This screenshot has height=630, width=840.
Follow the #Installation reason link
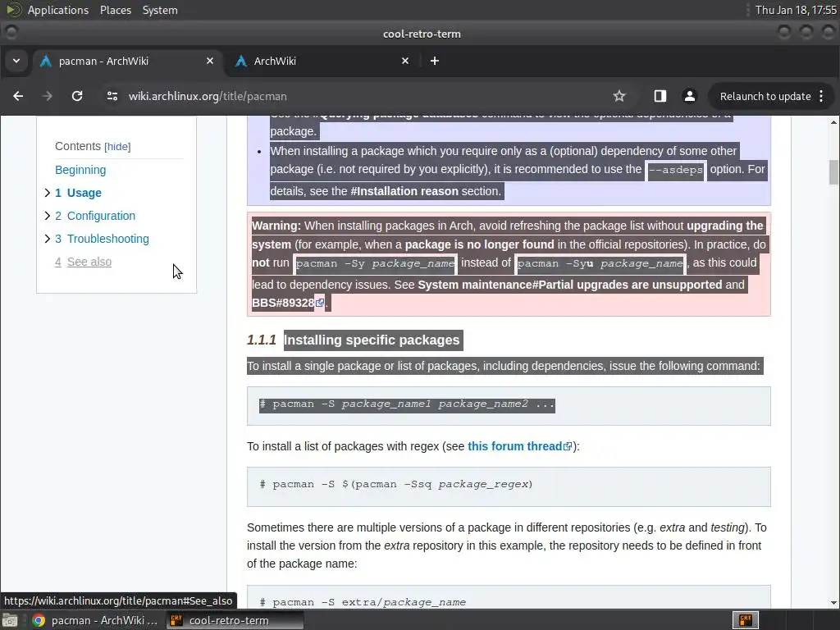(x=404, y=191)
